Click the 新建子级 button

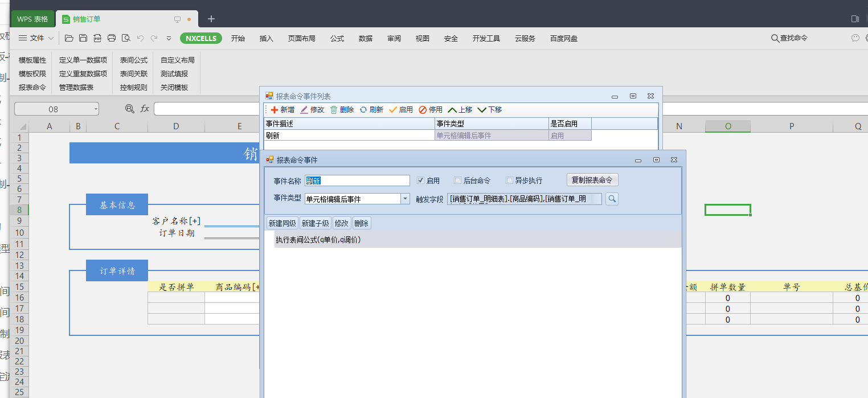pyautogui.click(x=316, y=223)
